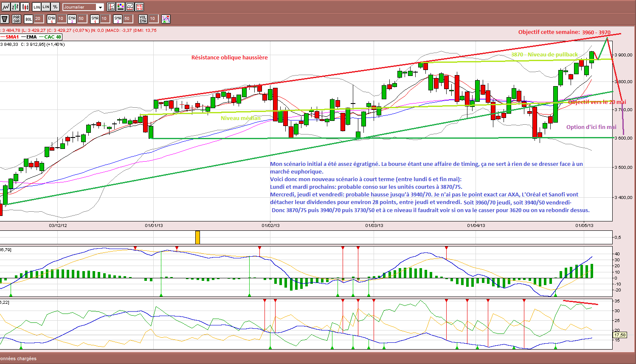The width and height of the screenshot is (636, 364).
Task: Click the 3 400,00 price axis label
Action: coord(623,197)
